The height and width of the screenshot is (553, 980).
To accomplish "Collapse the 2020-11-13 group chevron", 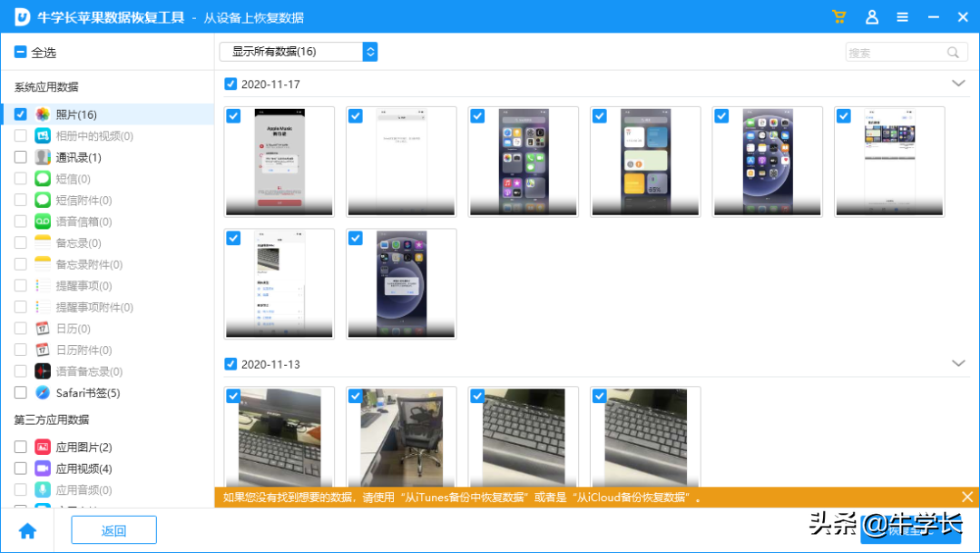I will (x=958, y=363).
